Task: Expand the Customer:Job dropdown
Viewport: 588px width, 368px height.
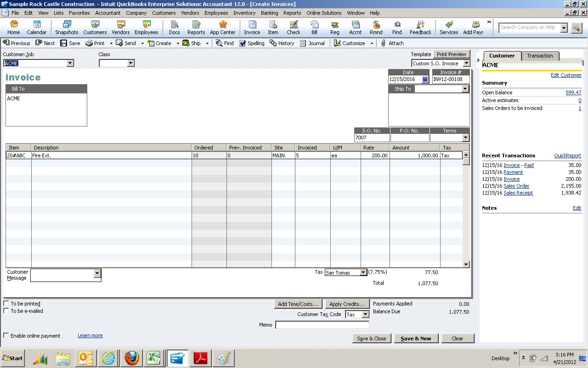Action: click(x=70, y=63)
